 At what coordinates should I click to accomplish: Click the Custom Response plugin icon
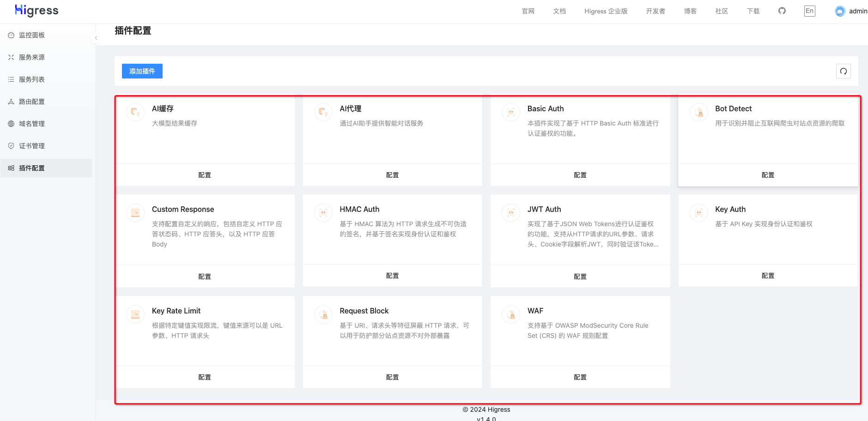tap(135, 213)
